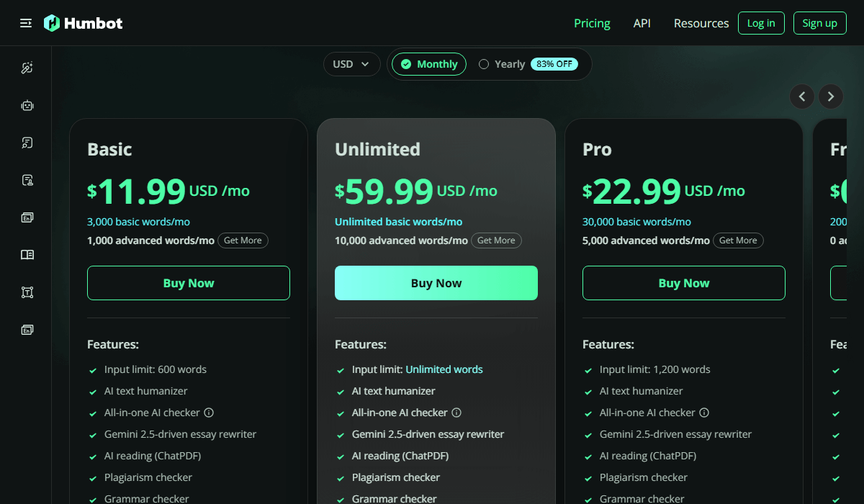Click the $22.99 price
The height and width of the screenshot is (504, 864).
click(632, 192)
